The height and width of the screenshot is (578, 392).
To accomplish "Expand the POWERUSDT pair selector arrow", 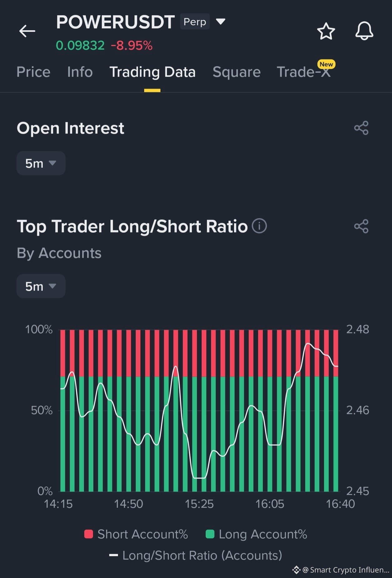I will (221, 22).
